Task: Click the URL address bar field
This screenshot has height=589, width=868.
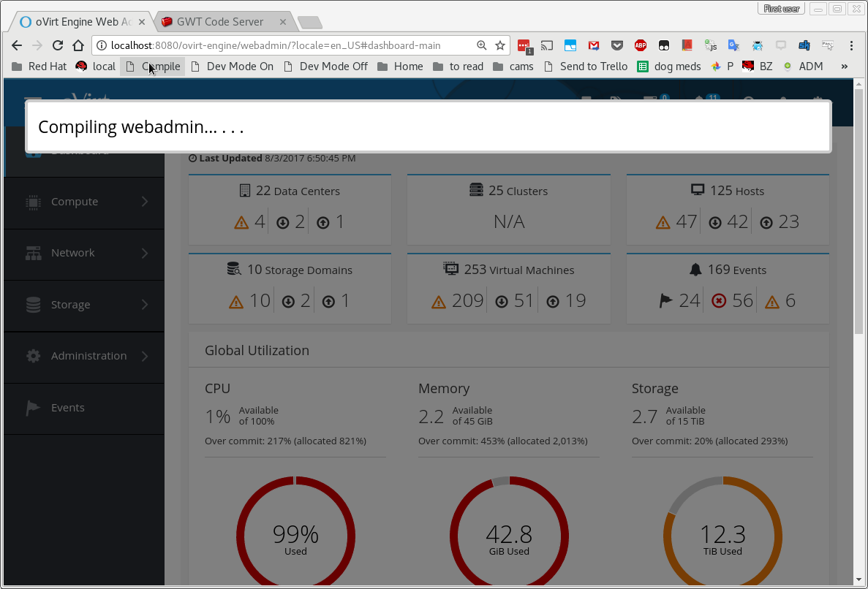Action: click(285, 45)
